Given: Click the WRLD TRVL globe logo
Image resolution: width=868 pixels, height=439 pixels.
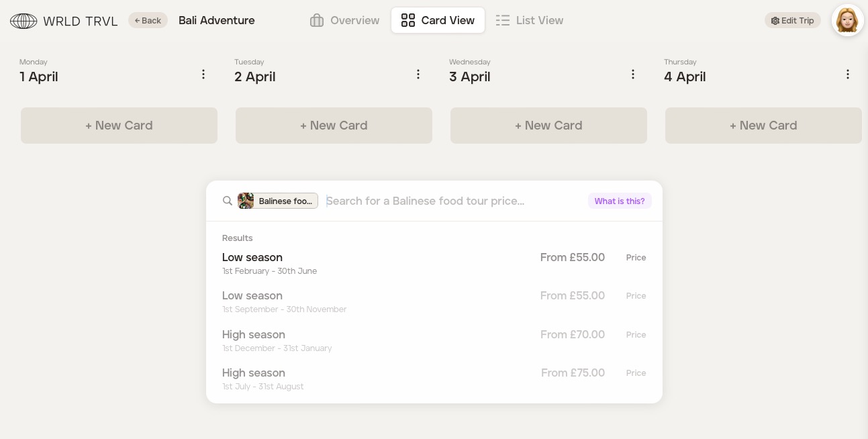Looking at the screenshot, I should tap(23, 21).
